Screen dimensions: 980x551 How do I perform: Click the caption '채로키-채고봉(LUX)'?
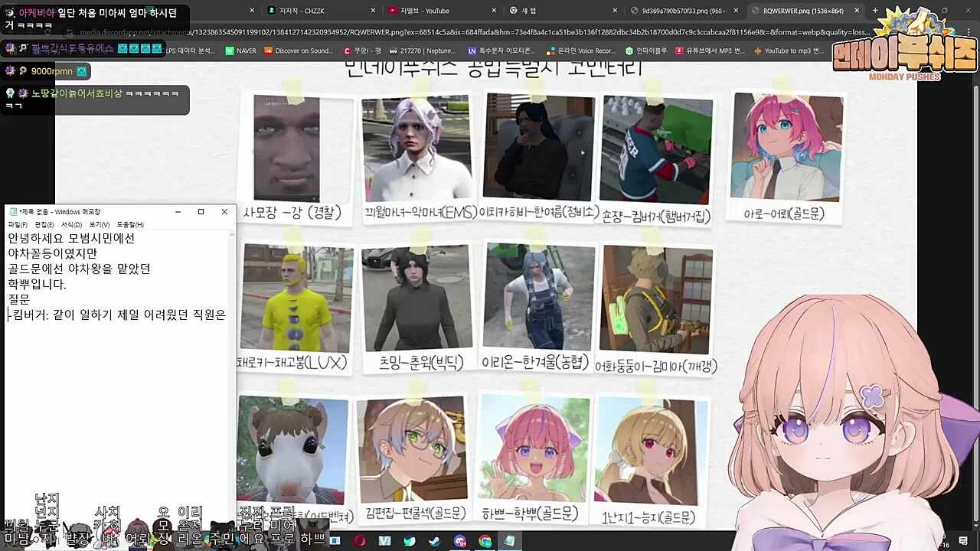pyautogui.click(x=292, y=362)
